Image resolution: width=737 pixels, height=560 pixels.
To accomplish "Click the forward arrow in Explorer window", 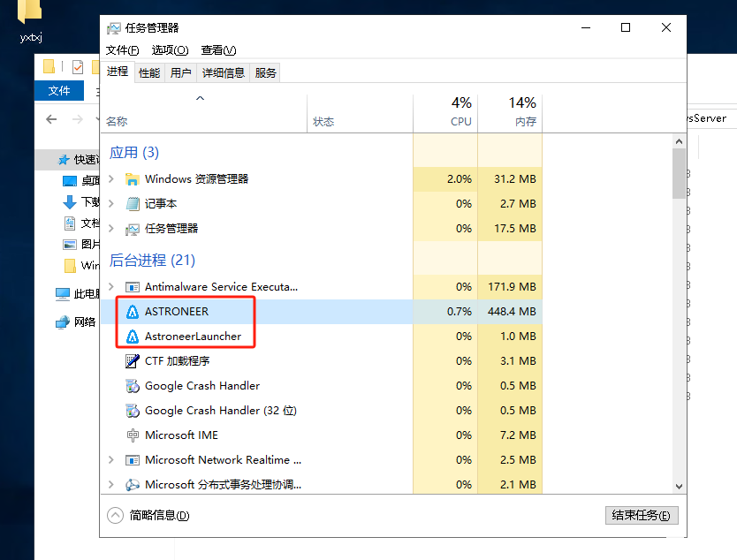I will tap(78, 119).
